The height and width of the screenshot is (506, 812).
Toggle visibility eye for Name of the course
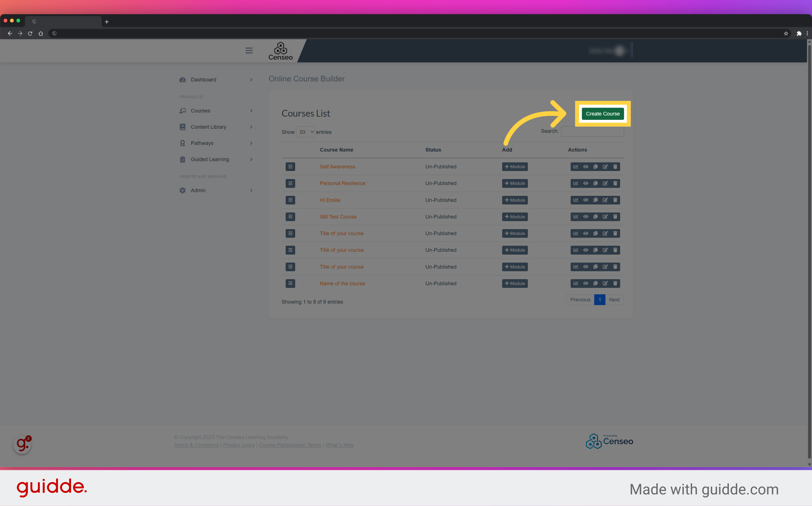pyautogui.click(x=585, y=283)
